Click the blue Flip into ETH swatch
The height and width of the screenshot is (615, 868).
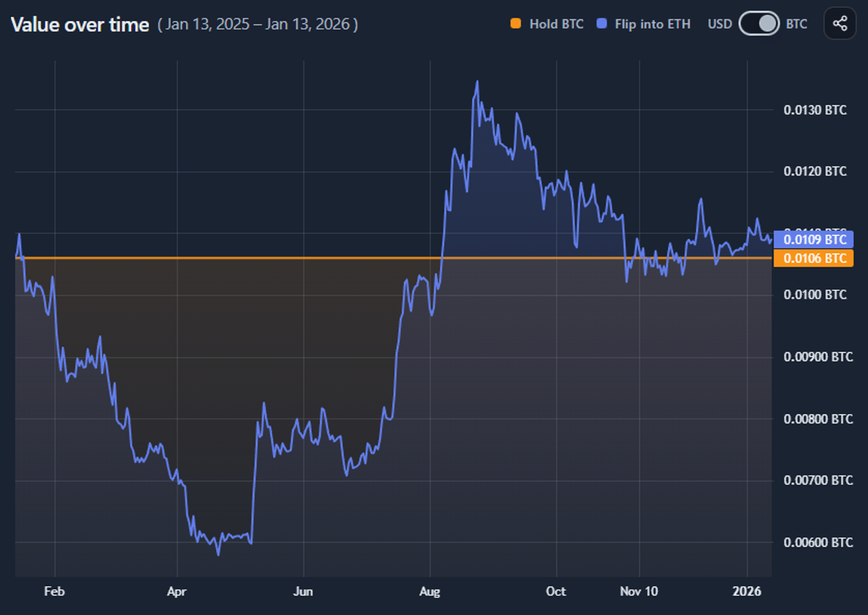pos(601,24)
